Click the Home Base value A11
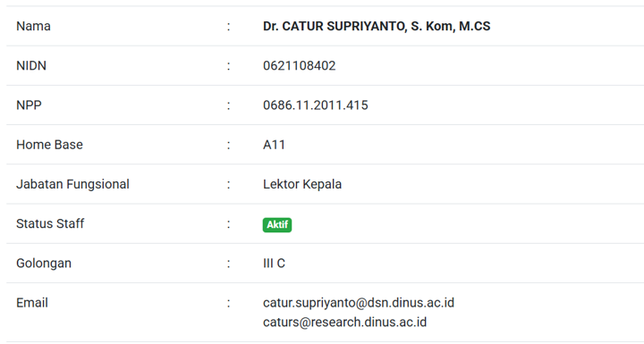 274,145
